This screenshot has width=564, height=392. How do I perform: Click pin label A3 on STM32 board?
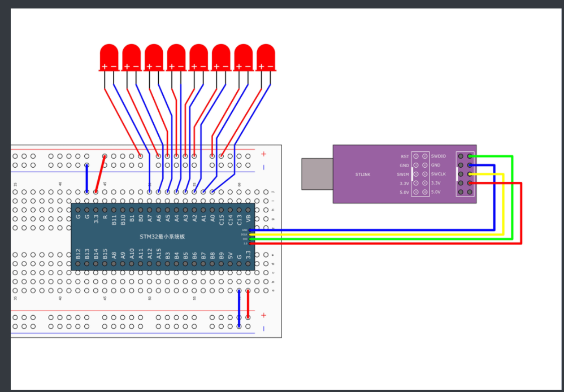(185, 219)
